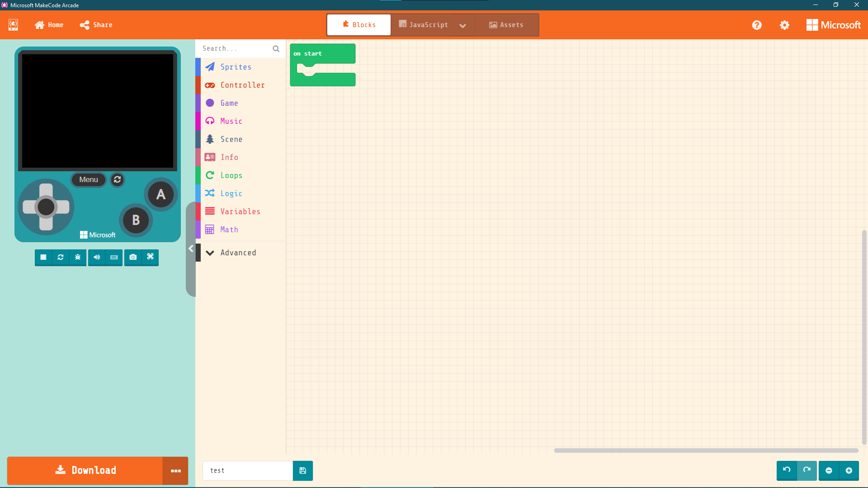Open the Game block category
The image size is (868, 488).
click(x=241, y=103)
